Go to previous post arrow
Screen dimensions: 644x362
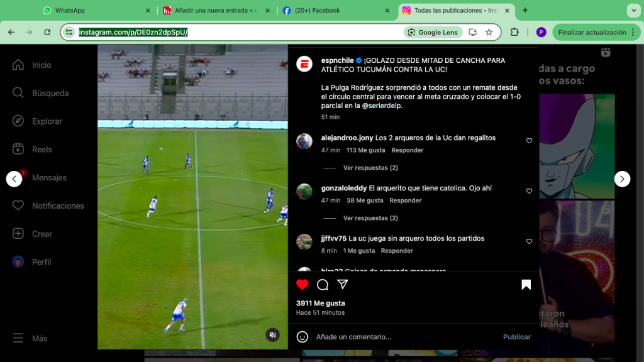pos(14,179)
